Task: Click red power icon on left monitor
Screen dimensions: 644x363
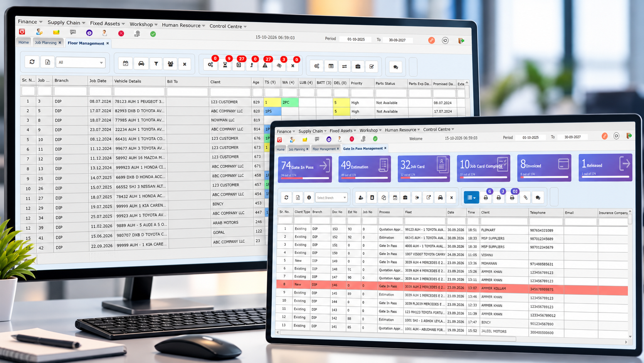Action: [x=22, y=32]
